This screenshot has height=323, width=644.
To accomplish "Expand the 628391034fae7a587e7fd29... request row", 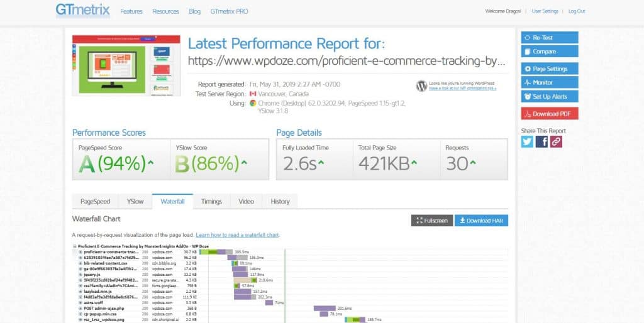I will tap(80, 258).
